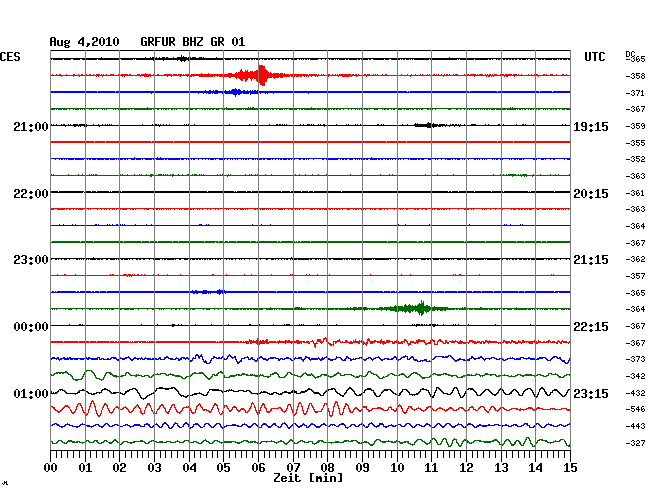Select the UTC time label '19:15'
The width and height of the screenshot is (650, 494).
(591, 126)
